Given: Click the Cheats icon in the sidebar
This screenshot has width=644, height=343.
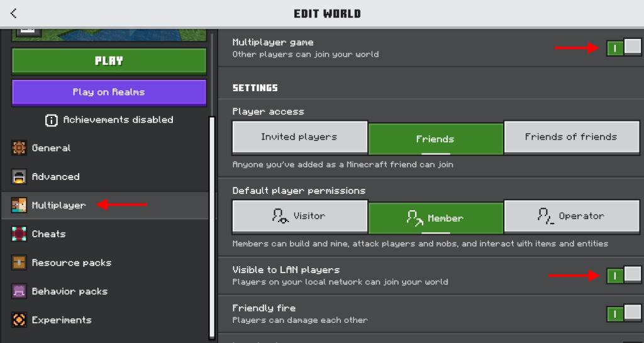Looking at the screenshot, I should (x=19, y=234).
